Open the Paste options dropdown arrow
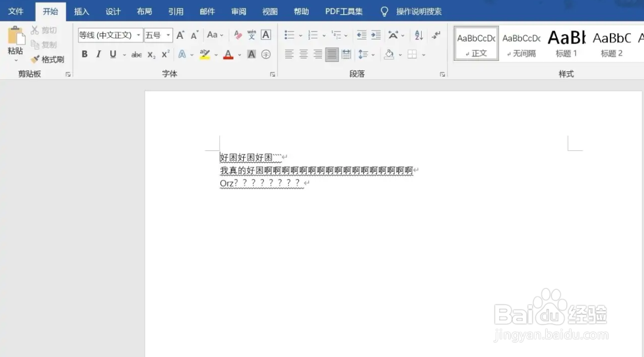 [x=16, y=60]
